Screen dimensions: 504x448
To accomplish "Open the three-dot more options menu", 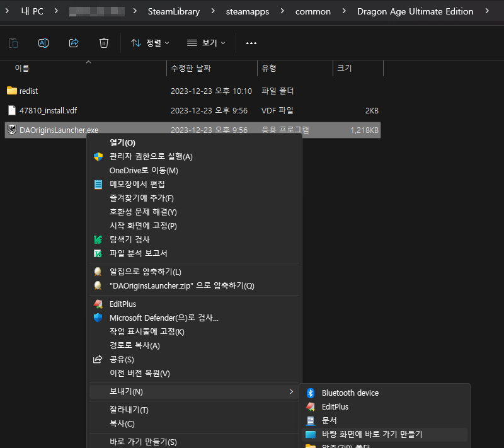I will point(251,43).
